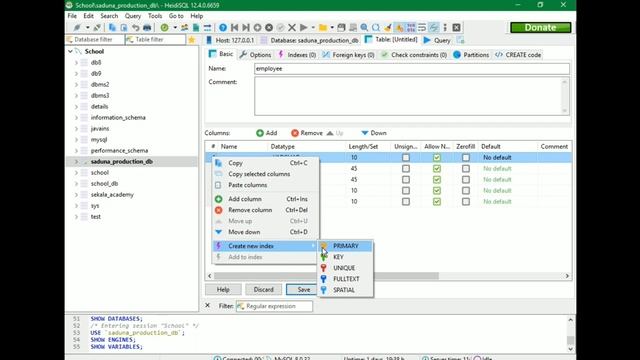Click the cancel editing X toolbar icon

pyautogui.click(x=292, y=27)
